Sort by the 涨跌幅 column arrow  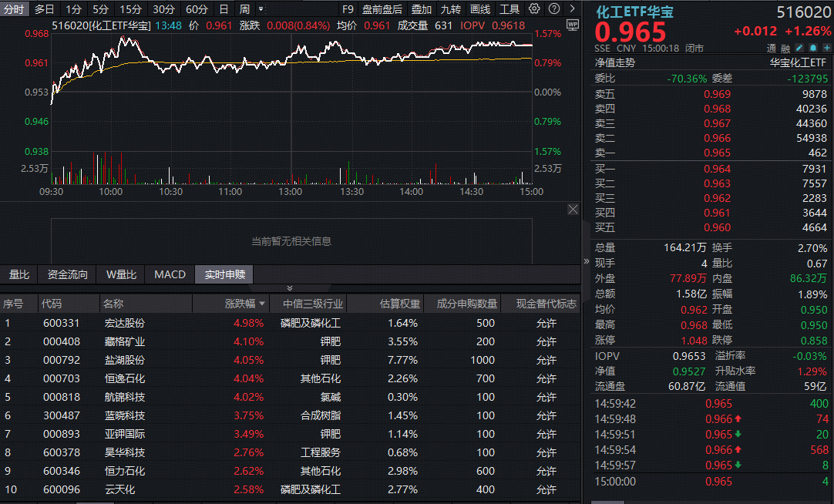point(262,304)
